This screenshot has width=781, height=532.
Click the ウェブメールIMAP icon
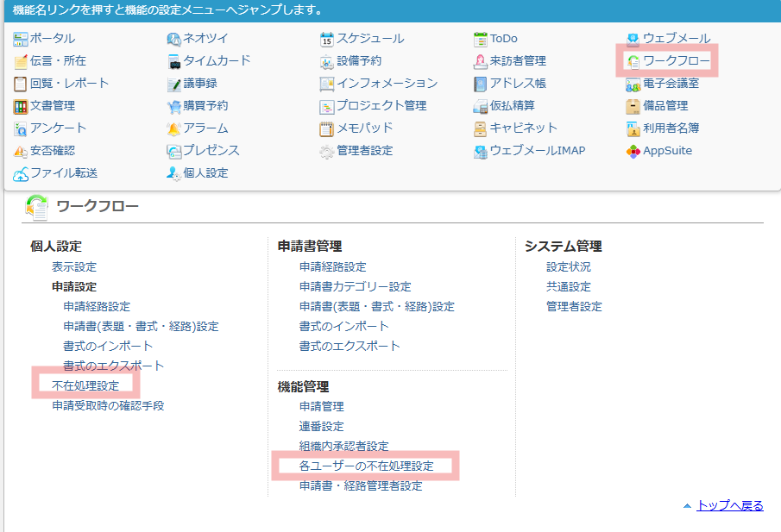(x=480, y=151)
